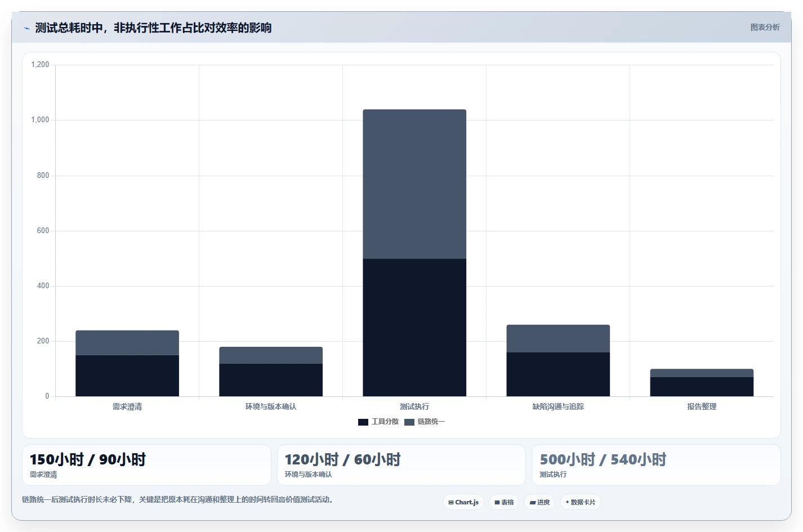Click the lighter top segment of 需求澄清 bar

pyautogui.click(x=127, y=343)
